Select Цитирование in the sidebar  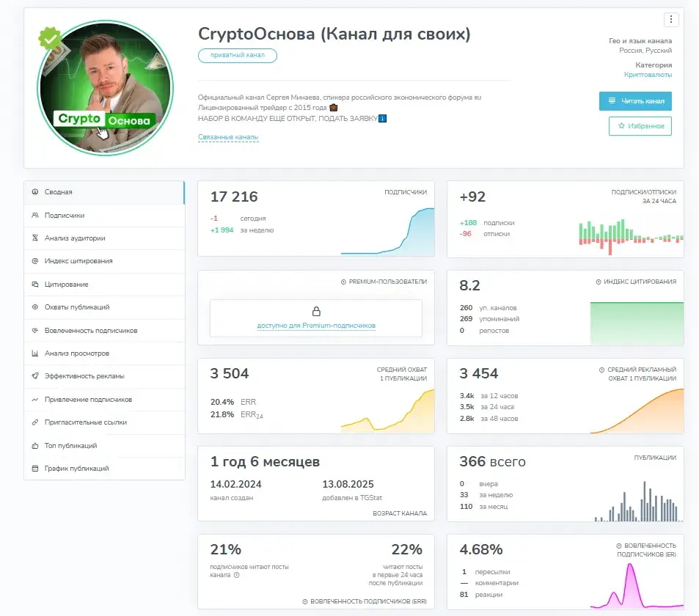pyautogui.click(x=104, y=285)
